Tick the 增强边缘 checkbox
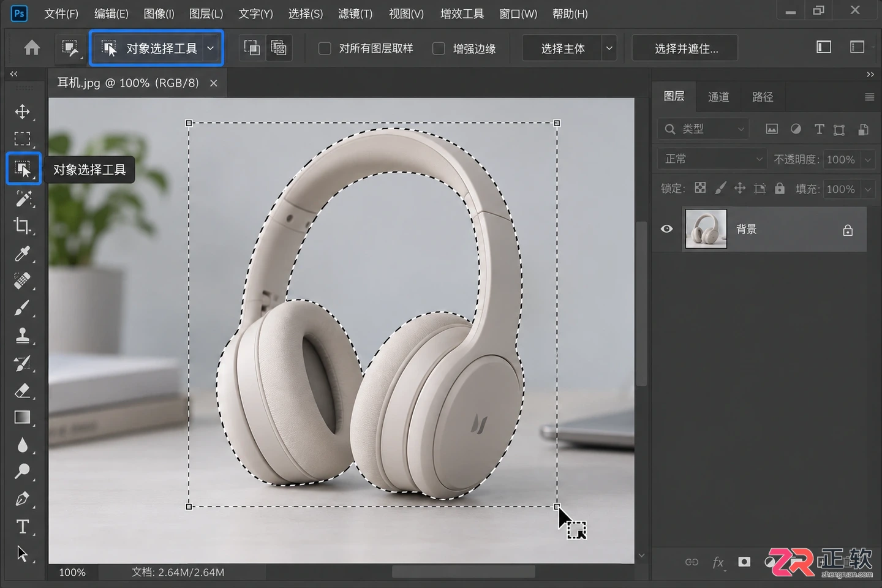 pos(439,48)
